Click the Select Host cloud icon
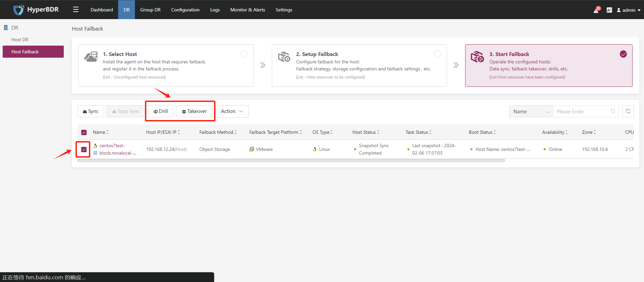The height and width of the screenshot is (282, 644). (x=91, y=57)
